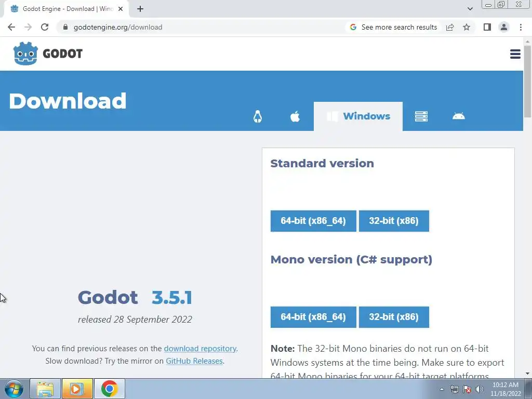
Task: Expand the tab search dropdown arrow
Action: [x=470, y=9]
